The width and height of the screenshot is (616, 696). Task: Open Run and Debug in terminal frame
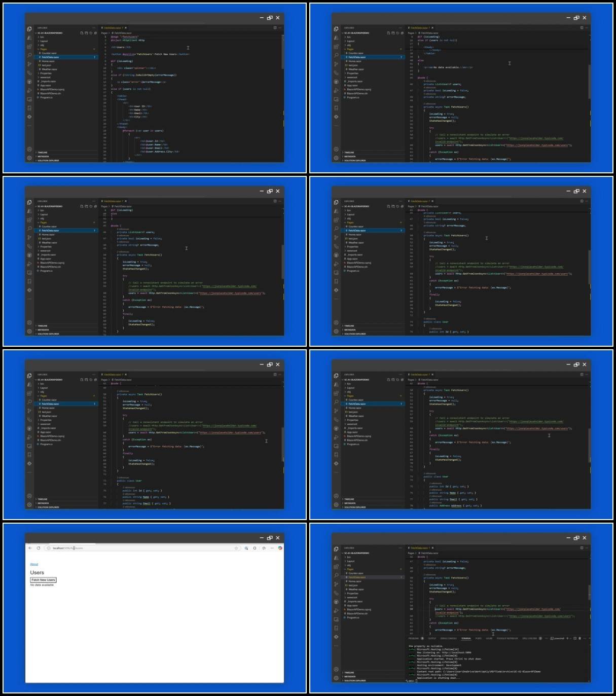coord(336,610)
